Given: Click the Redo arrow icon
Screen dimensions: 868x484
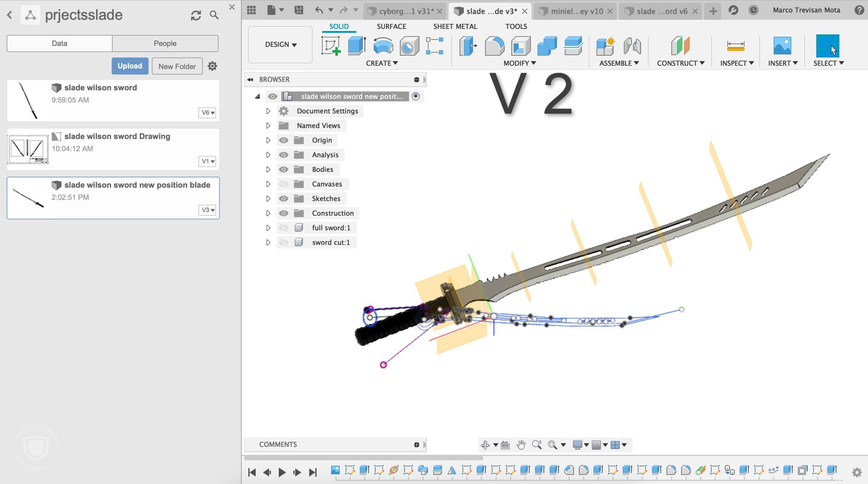Looking at the screenshot, I should [x=343, y=10].
